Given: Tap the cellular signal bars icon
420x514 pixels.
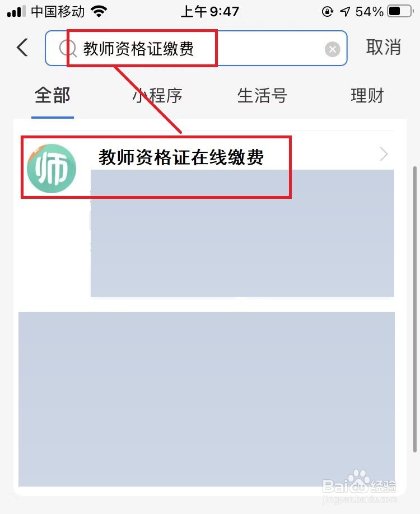Looking at the screenshot, I should [x=16, y=12].
